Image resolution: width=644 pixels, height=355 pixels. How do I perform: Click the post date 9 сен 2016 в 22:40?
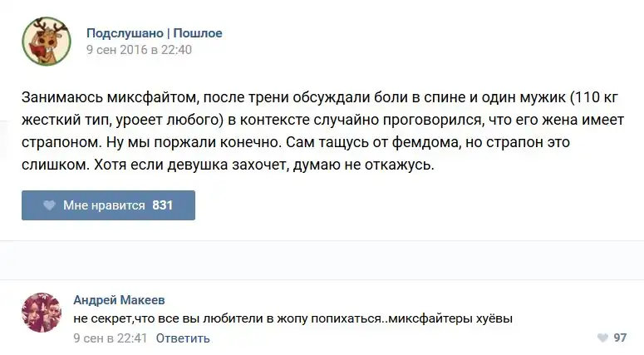point(139,50)
